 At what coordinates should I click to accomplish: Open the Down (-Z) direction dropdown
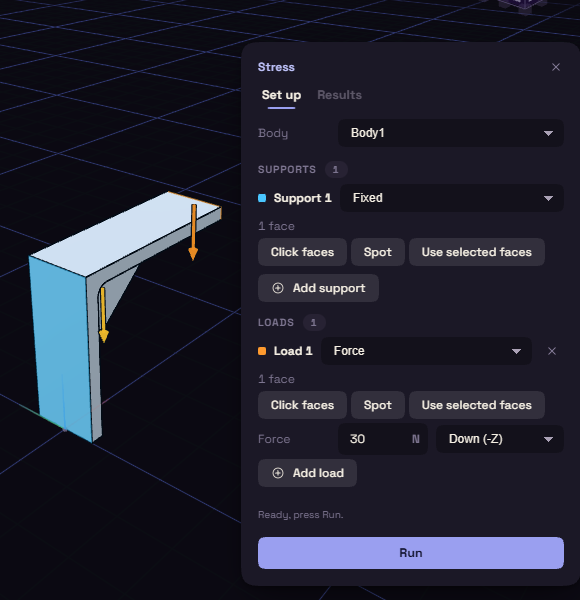pyautogui.click(x=500, y=439)
